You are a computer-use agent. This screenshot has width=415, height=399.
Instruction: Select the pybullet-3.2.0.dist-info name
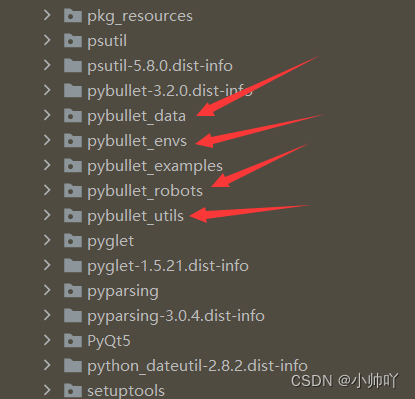click(x=170, y=91)
